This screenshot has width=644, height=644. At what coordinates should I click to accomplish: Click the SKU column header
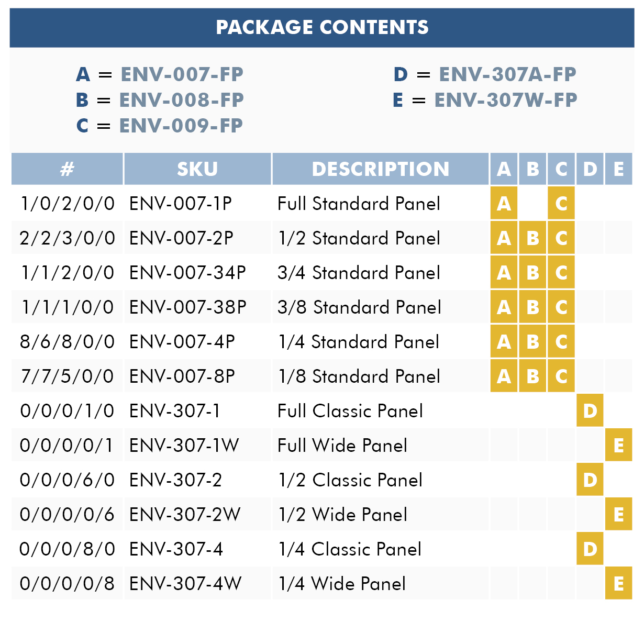[x=197, y=169]
